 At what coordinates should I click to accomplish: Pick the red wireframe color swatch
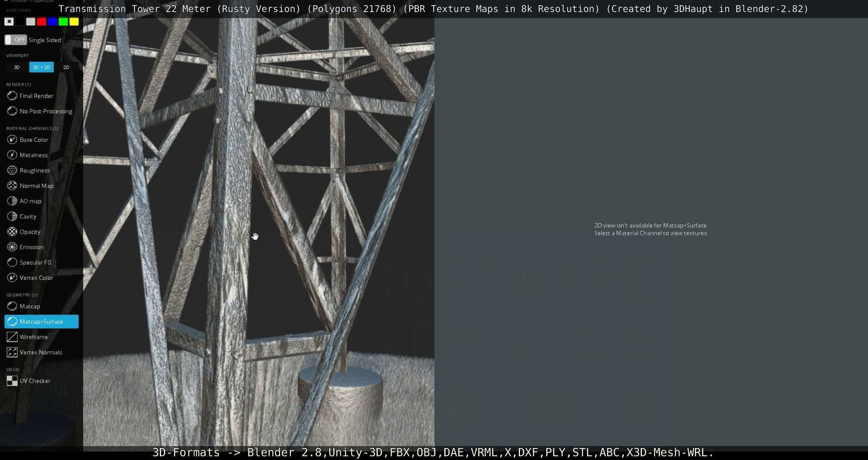pyautogui.click(x=42, y=22)
